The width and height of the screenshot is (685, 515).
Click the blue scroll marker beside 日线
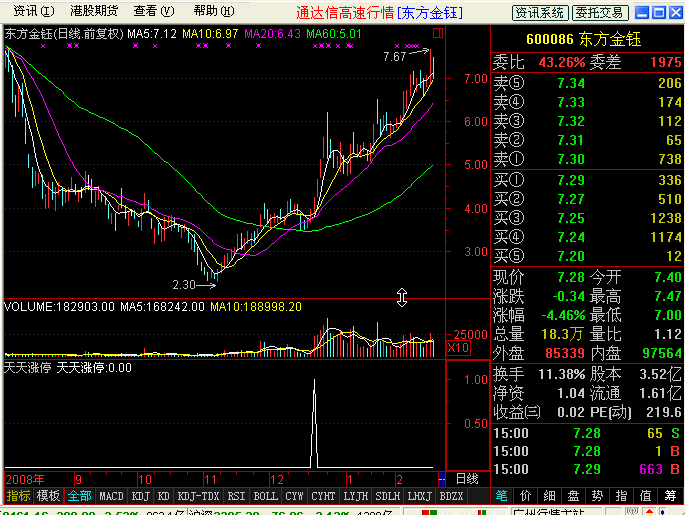442,479
